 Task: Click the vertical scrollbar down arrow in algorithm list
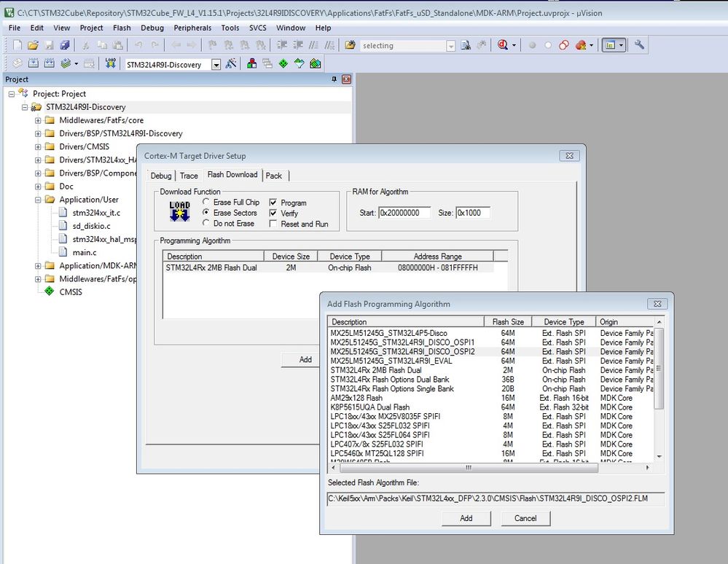(659, 457)
